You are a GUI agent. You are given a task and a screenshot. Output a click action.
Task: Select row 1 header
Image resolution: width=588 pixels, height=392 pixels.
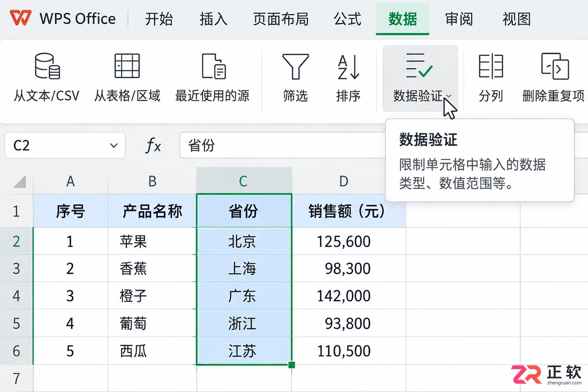click(16, 211)
